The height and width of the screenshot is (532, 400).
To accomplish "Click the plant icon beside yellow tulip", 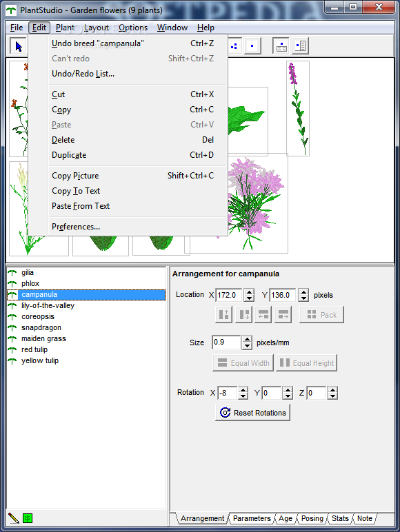I will 12,360.
